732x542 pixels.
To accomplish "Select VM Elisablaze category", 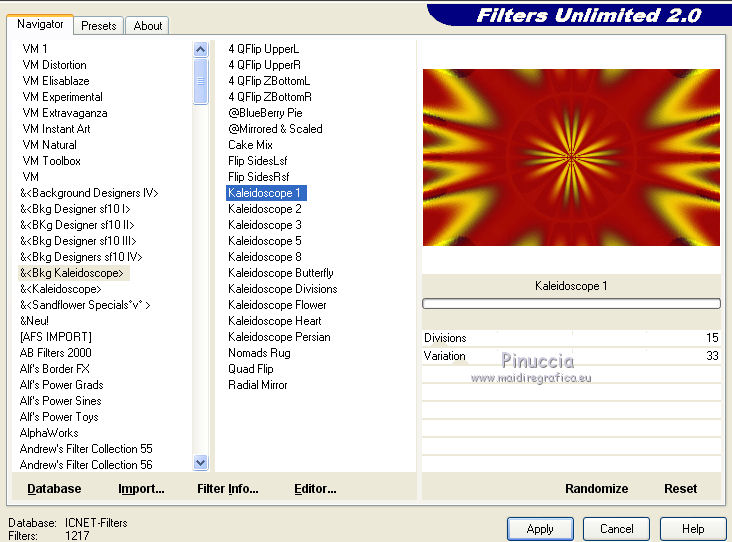I will click(56, 81).
